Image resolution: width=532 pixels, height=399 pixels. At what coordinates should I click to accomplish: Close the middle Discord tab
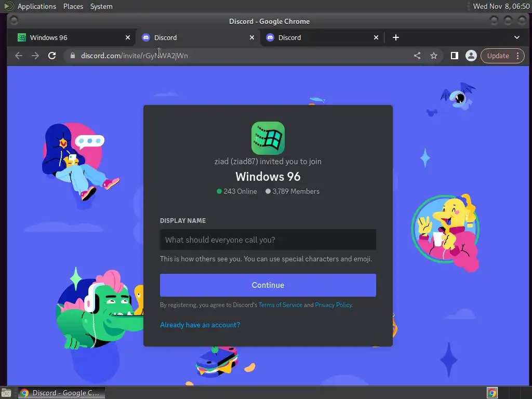252,37
